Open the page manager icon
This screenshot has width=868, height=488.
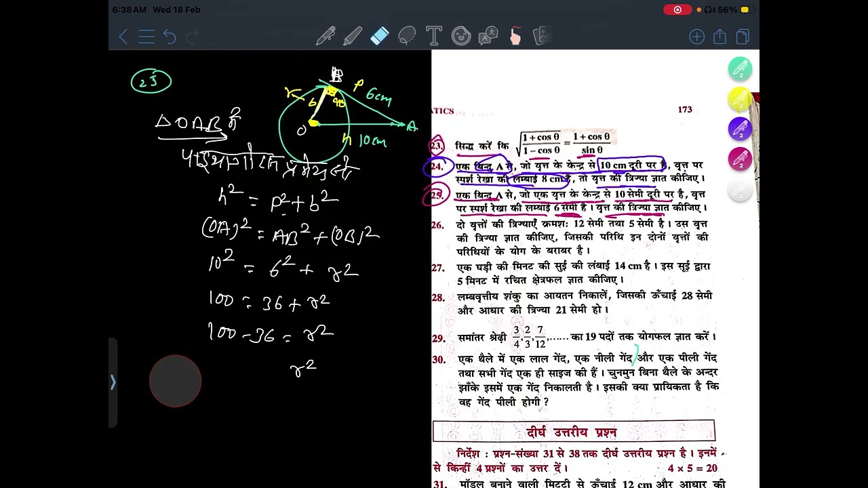[743, 37]
